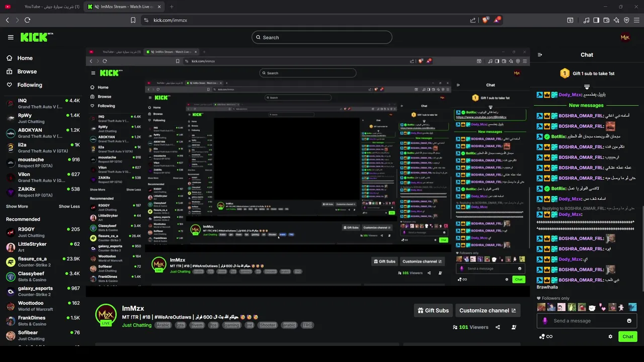This screenshot has height=362, width=644.
Task: Click the gta stream tag
Action: tap(180, 325)
